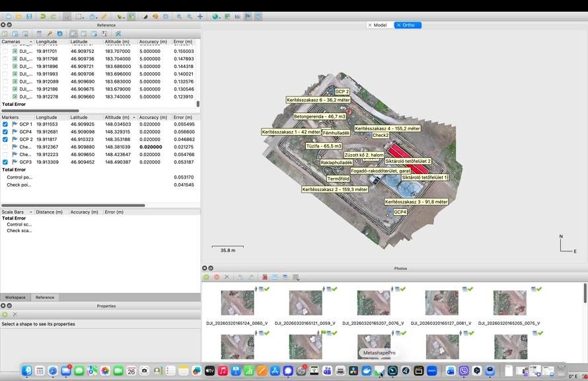Click the wand icon in Reference toolbar

pos(50,34)
